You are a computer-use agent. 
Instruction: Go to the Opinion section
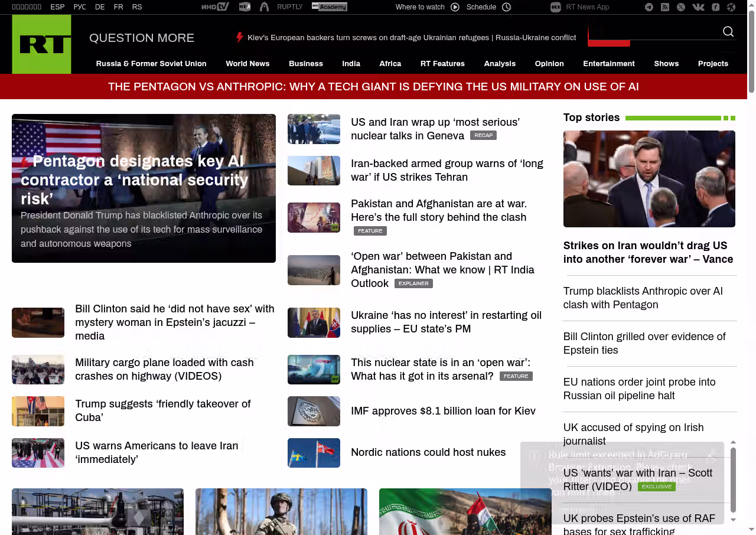point(549,64)
